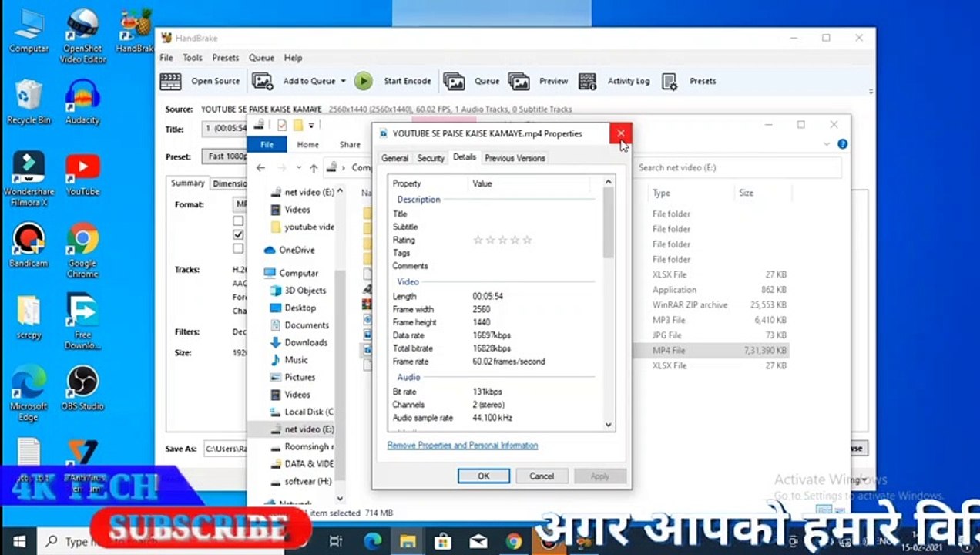The height and width of the screenshot is (555, 980).
Task: Open the Preset Fast 1080p selector
Action: tap(226, 156)
